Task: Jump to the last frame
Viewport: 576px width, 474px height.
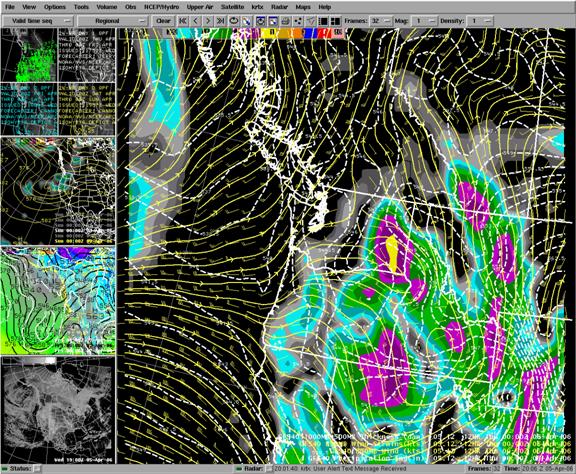Action: [220, 21]
